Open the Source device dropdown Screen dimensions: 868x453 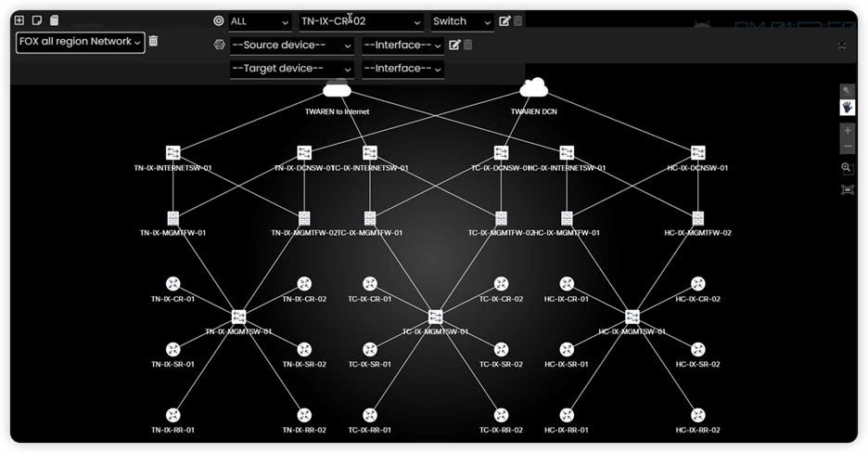(x=291, y=45)
